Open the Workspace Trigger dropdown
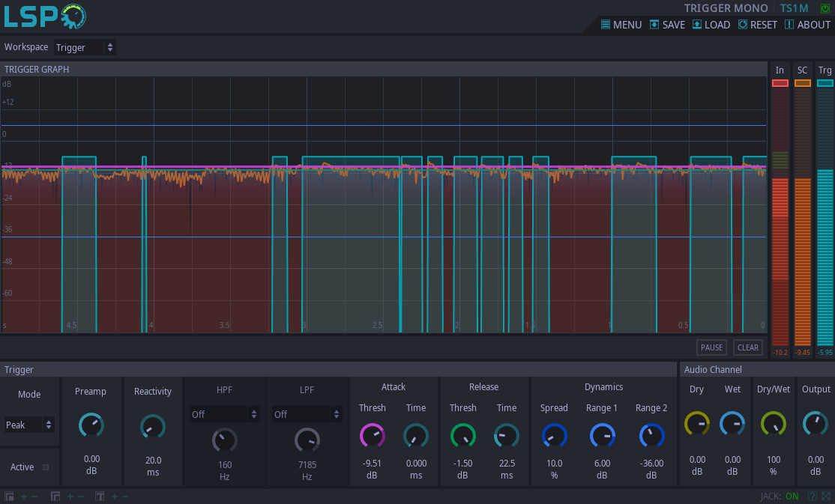The image size is (835, 504). coord(84,47)
